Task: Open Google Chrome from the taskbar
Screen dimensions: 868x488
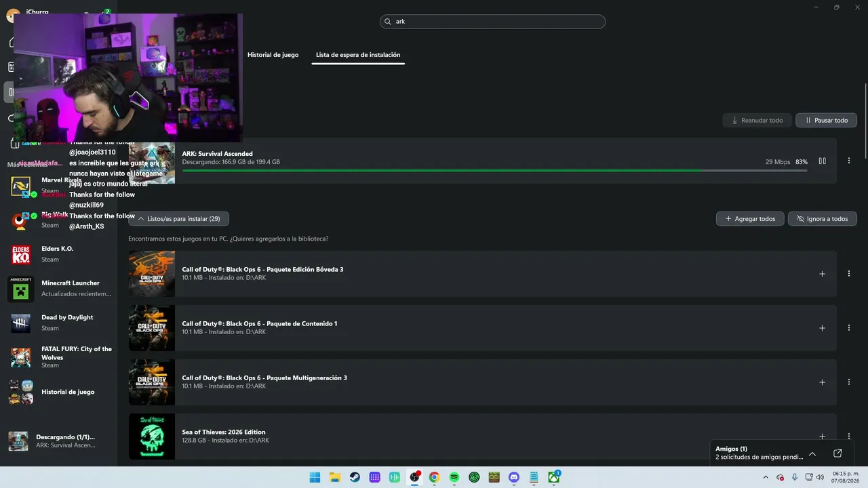Action: (434, 477)
